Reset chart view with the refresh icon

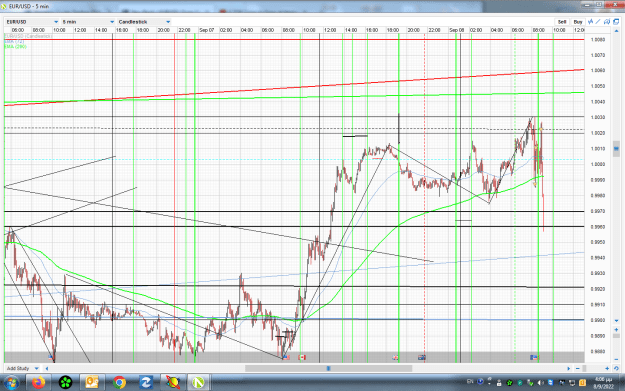[616, 369]
